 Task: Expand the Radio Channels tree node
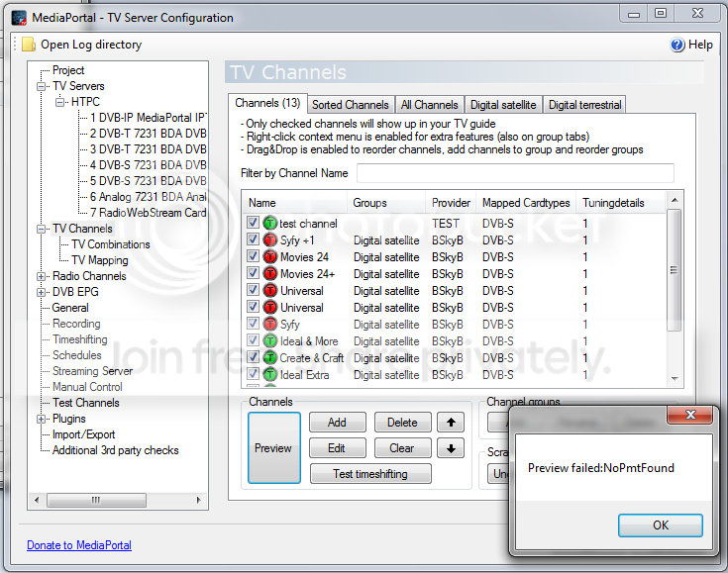pos(42,276)
